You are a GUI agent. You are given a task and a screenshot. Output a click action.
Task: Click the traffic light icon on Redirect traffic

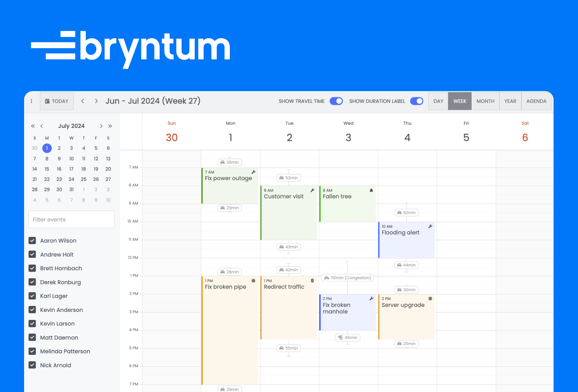click(x=312, y=281)
